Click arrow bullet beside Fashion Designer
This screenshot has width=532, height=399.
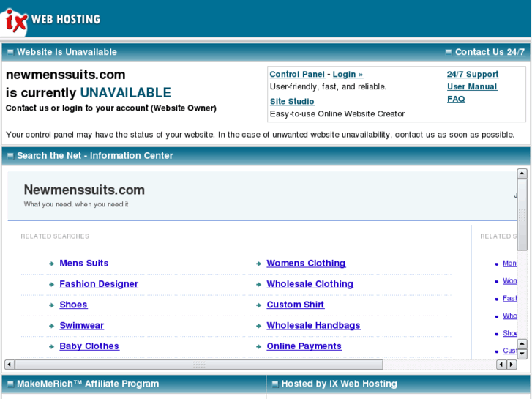pos(51,284)
